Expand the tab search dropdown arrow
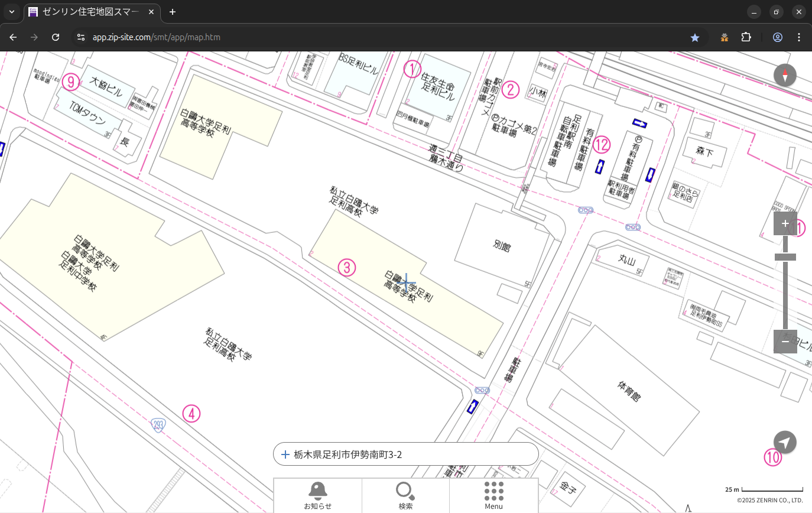Screen dimensions: 812x513 pos(11,12)
